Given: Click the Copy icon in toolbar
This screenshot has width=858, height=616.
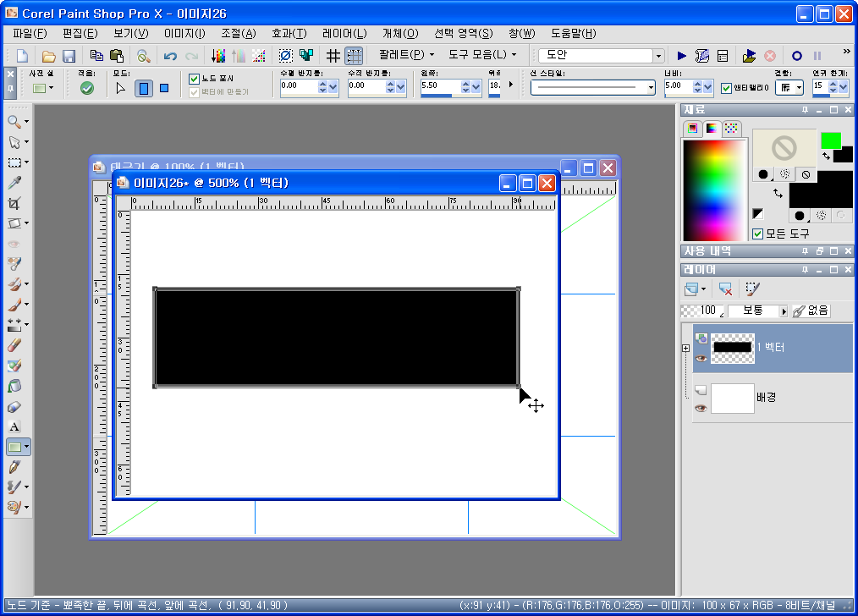Looking at the screenshot, I should [96, 56].
